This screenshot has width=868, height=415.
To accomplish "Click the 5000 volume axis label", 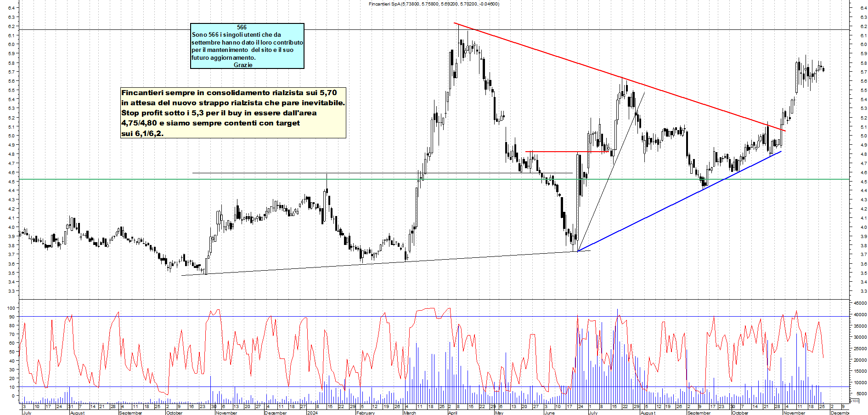I will click(862, 394).
